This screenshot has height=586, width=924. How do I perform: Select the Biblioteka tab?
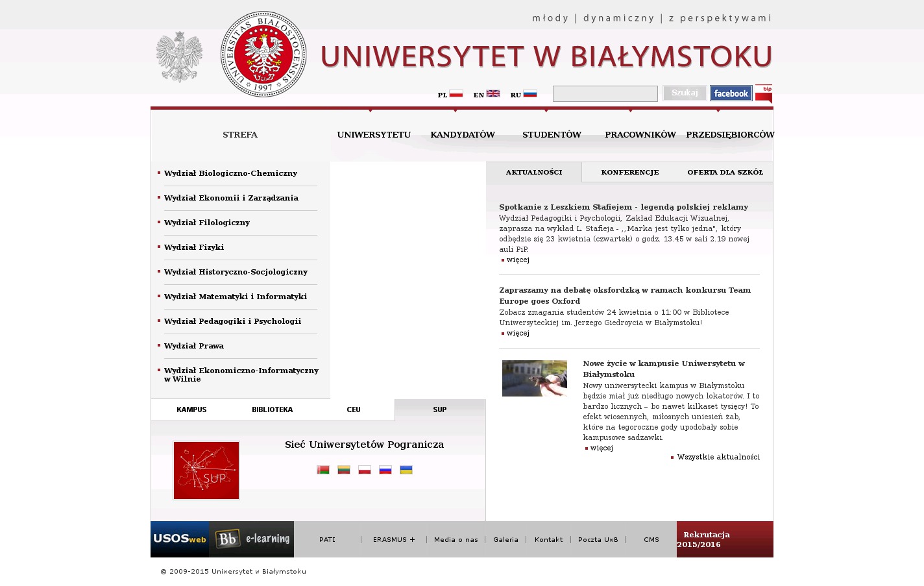tap(273, 410)
